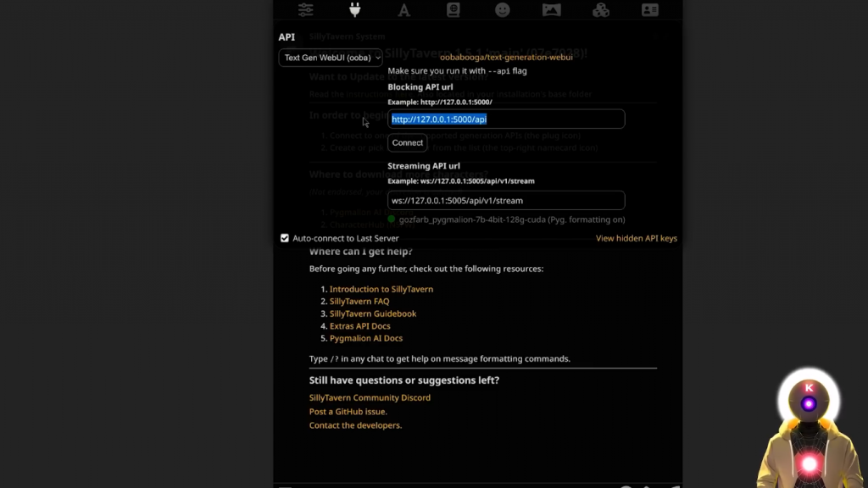Focus the Blocking API url field

[x=506, y=119]
